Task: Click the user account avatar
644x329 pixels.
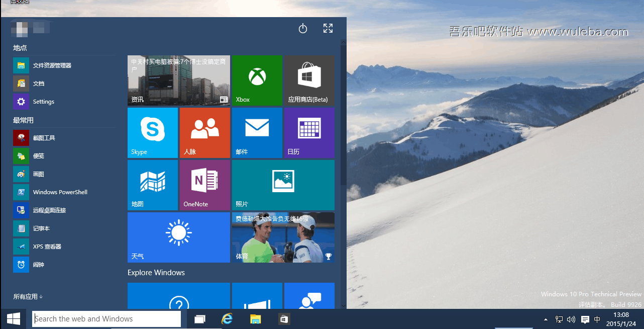Action: click(19, 29)
